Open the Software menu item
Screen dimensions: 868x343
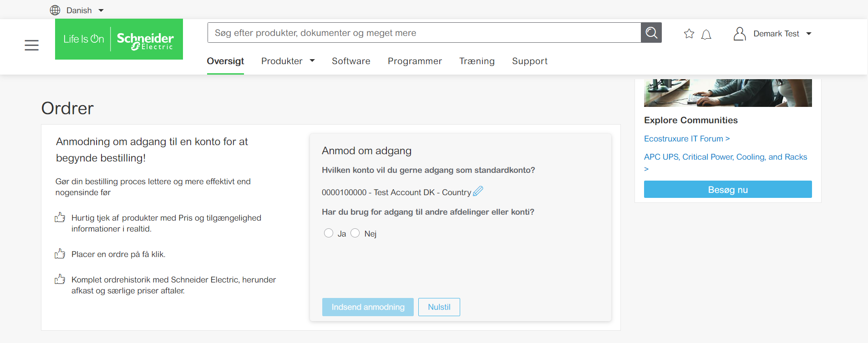(351, 61)
